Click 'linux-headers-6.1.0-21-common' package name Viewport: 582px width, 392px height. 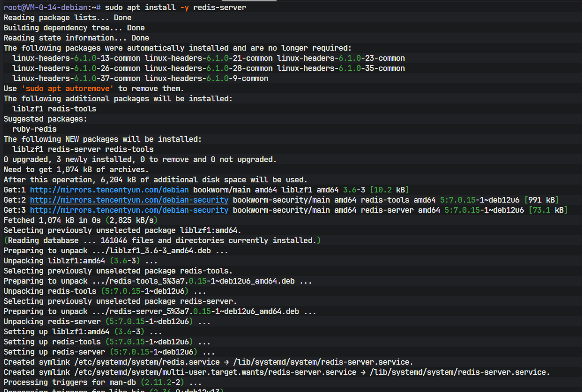click(x=209, y=58)
